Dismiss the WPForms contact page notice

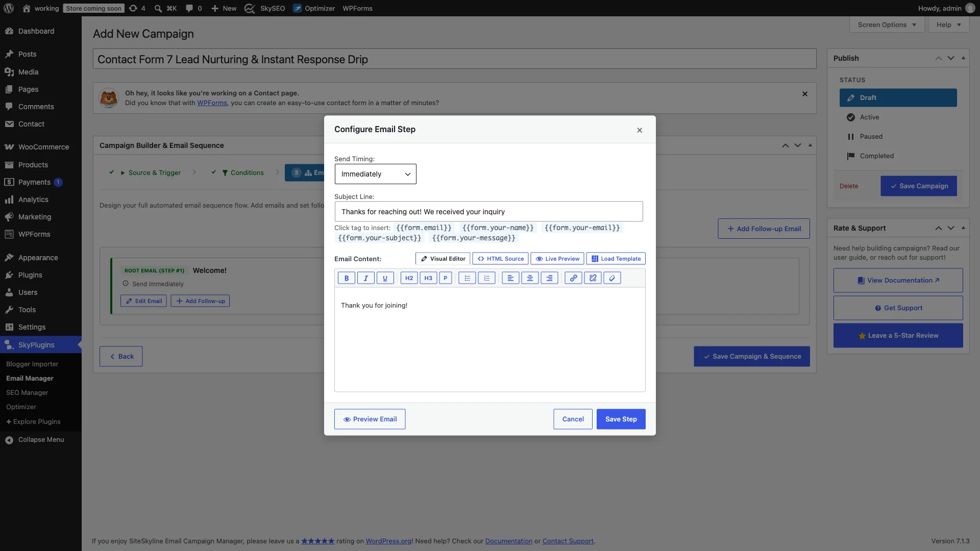pyautogui.click(x=805, y=94)
